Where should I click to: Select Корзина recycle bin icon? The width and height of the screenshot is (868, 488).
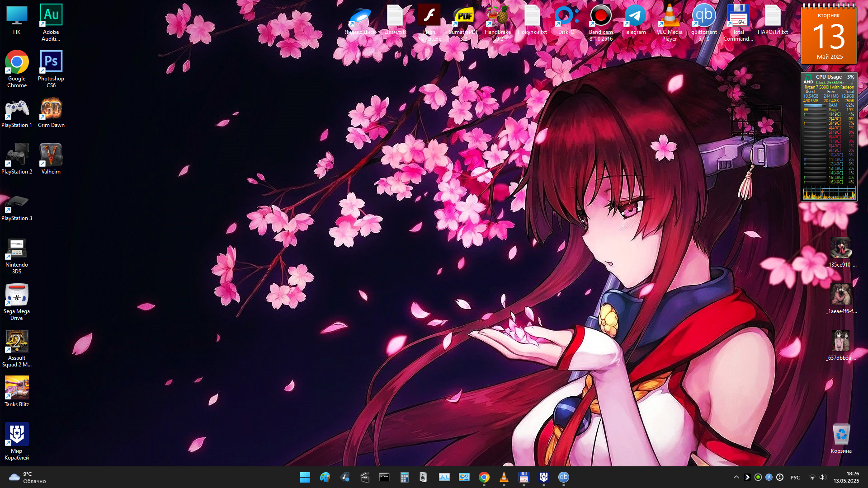point(841,438)
